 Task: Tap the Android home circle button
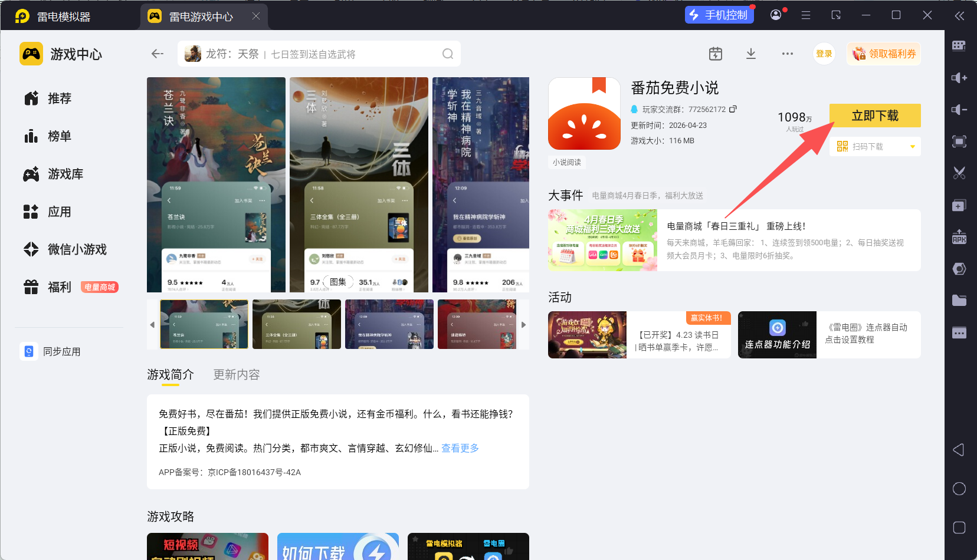click(x=959, y=489)
